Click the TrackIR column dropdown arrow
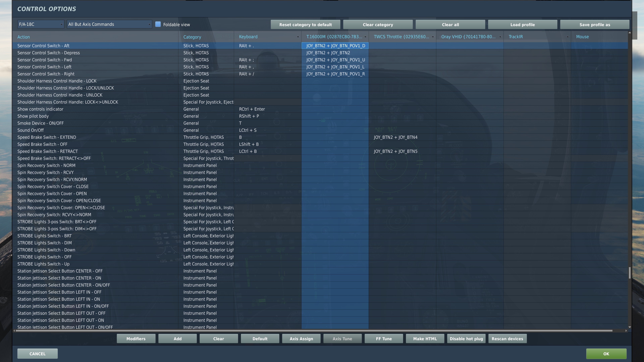The image size is (644, 362). tap(568, 37)
